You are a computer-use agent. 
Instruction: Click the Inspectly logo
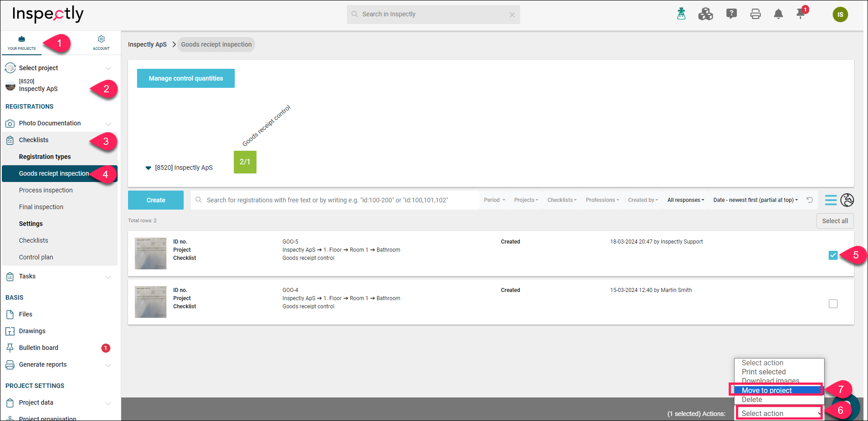[x=48, y=14]
